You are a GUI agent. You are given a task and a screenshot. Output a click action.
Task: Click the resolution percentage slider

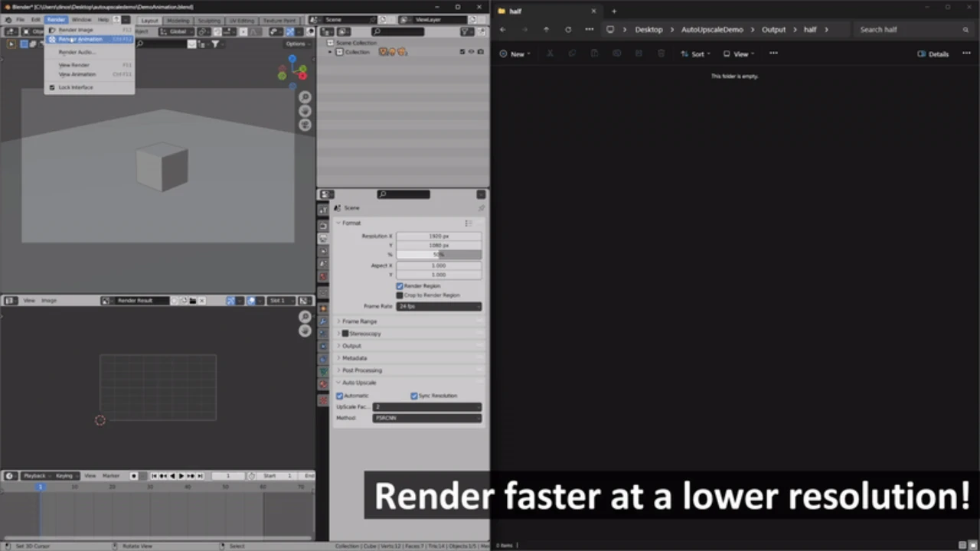click(439, 255)
